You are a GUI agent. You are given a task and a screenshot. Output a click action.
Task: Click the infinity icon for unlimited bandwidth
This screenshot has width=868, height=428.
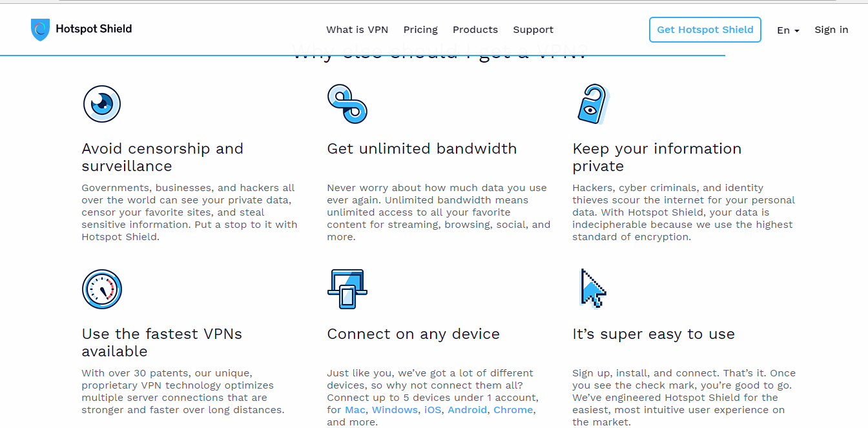pyautogui.click(x=347, y=104)
